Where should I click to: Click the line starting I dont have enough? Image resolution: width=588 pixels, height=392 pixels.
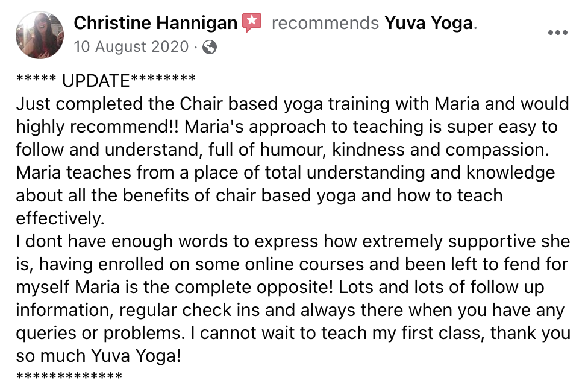coord(293,241)
